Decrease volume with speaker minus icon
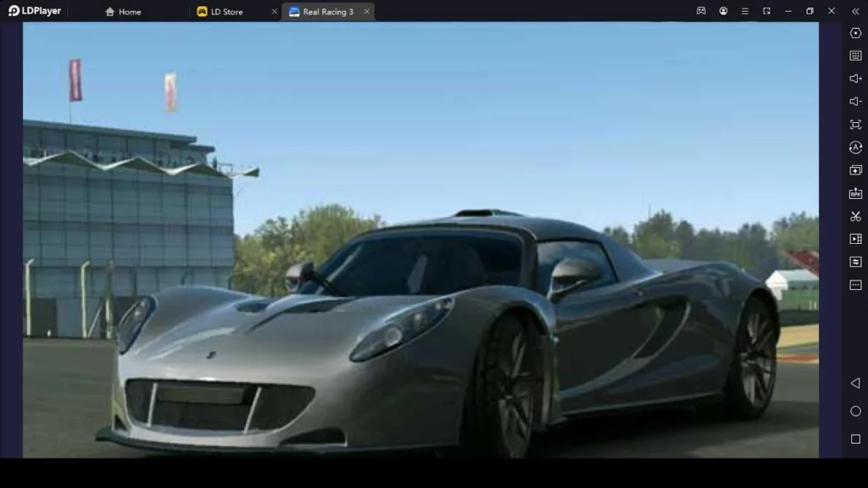868x488 pixels. coord(855,102)
